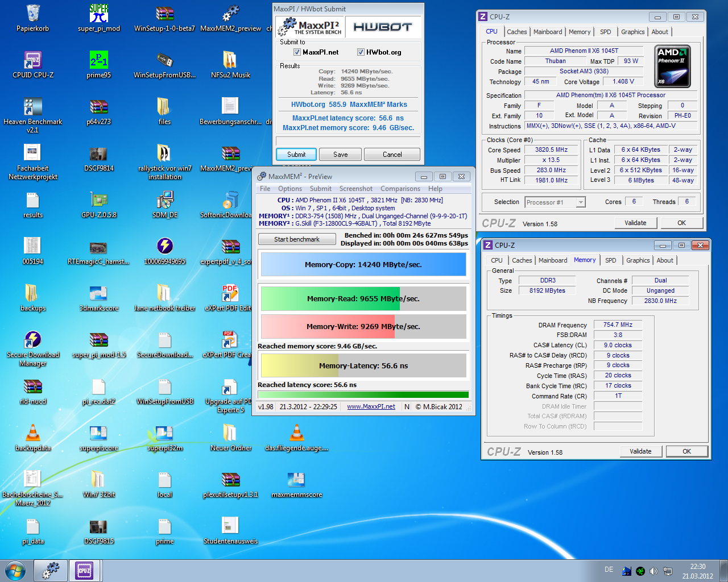Screen dimensions: 728x582
Task: Switch to CPU-Z taskbar button
Action: pos(84,571)
